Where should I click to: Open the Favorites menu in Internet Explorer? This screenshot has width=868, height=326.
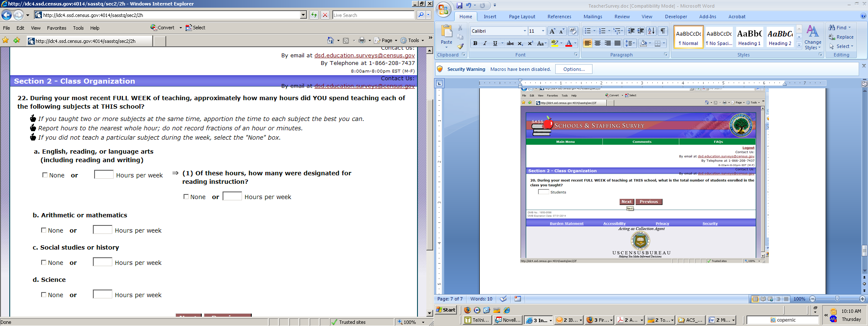tap(56, 28)
